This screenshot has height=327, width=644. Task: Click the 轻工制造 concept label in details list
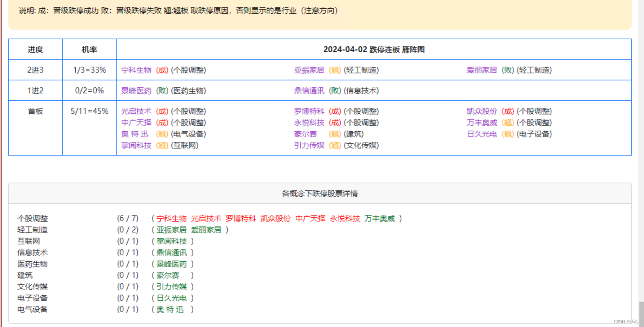(x=32, y=230)
